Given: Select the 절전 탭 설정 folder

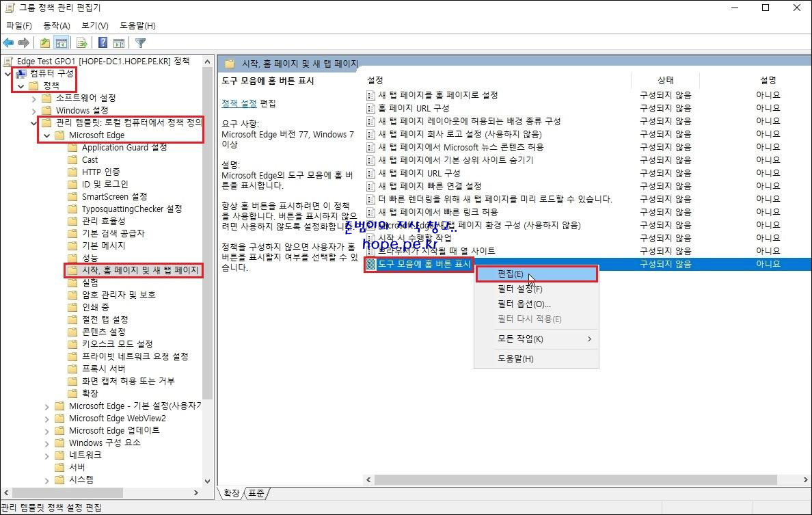Looking at the screenshot, I should (x=105, y=319).
